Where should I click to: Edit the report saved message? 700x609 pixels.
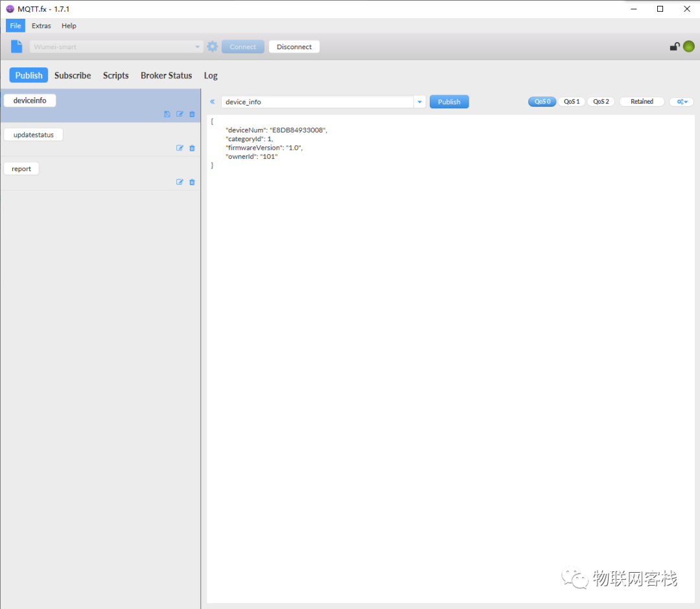click(180, 182)
